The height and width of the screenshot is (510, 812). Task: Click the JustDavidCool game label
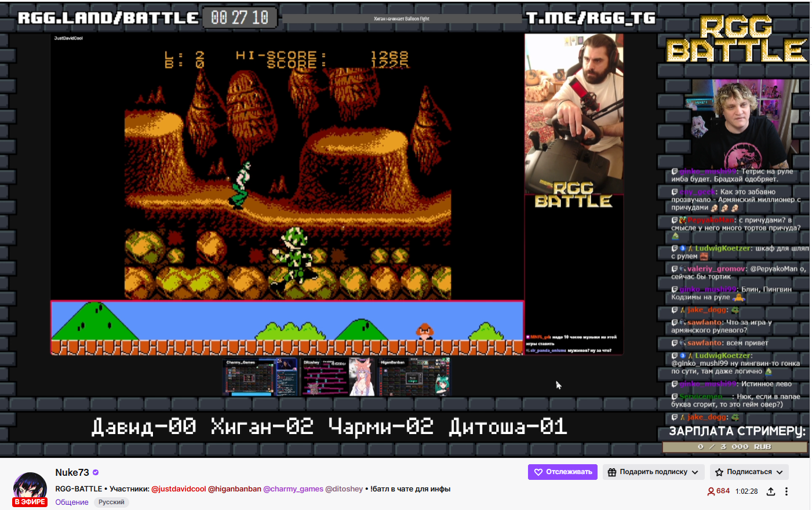tap(68, 38)
